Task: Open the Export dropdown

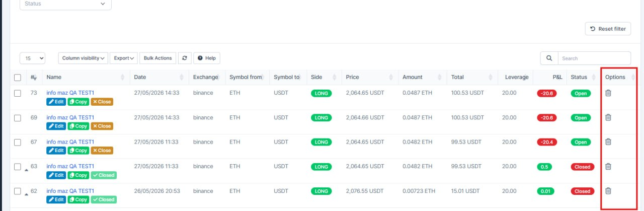Action: [x=124, y=58]
